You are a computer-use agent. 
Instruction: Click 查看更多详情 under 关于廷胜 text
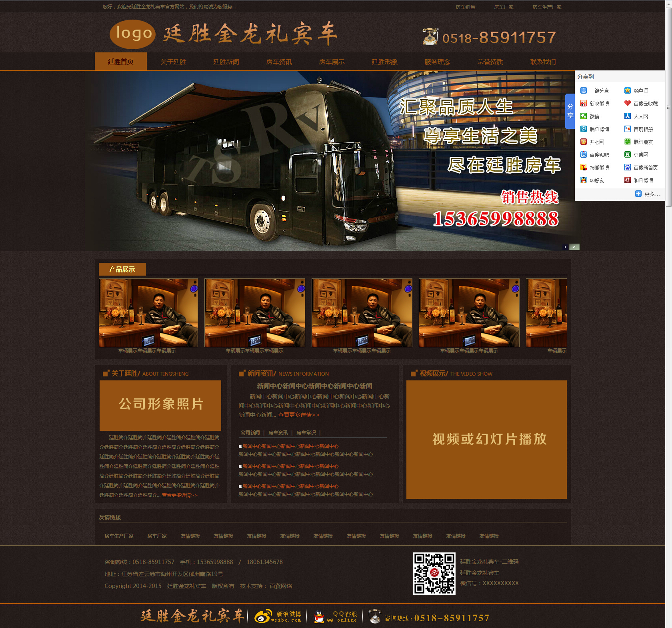click(180, 495)
